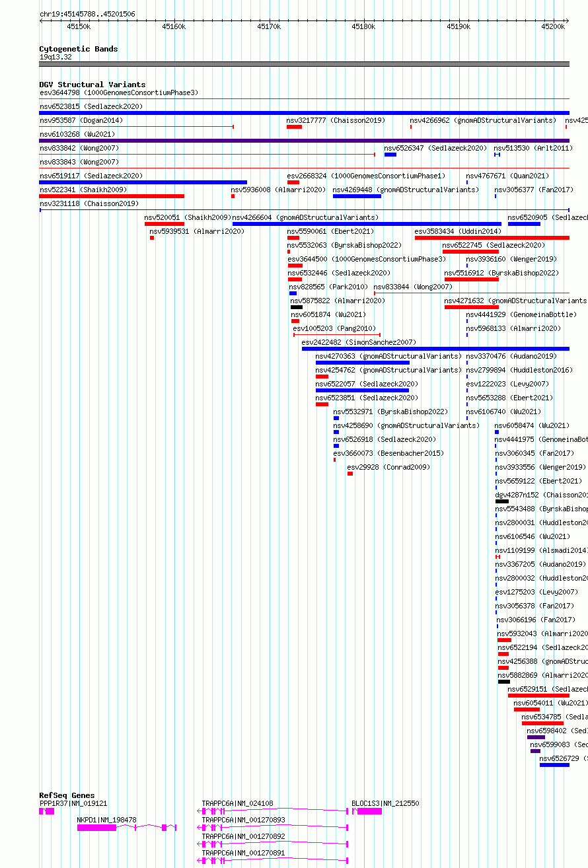This screenshot has height=868, width=588.
Task: Click the nsv5936008 (Almarri2020) label
Action: click(278, 190)
